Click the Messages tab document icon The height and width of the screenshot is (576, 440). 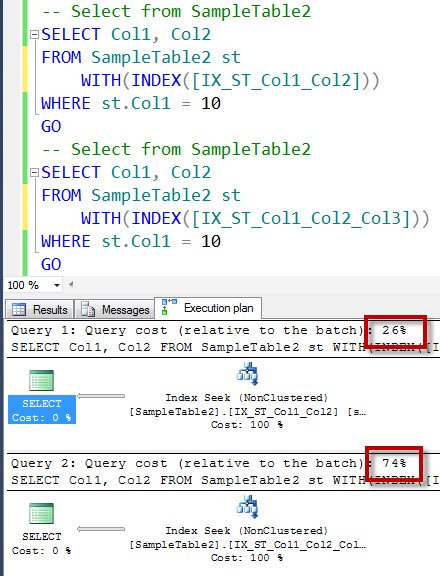click(x=88, y=309)
